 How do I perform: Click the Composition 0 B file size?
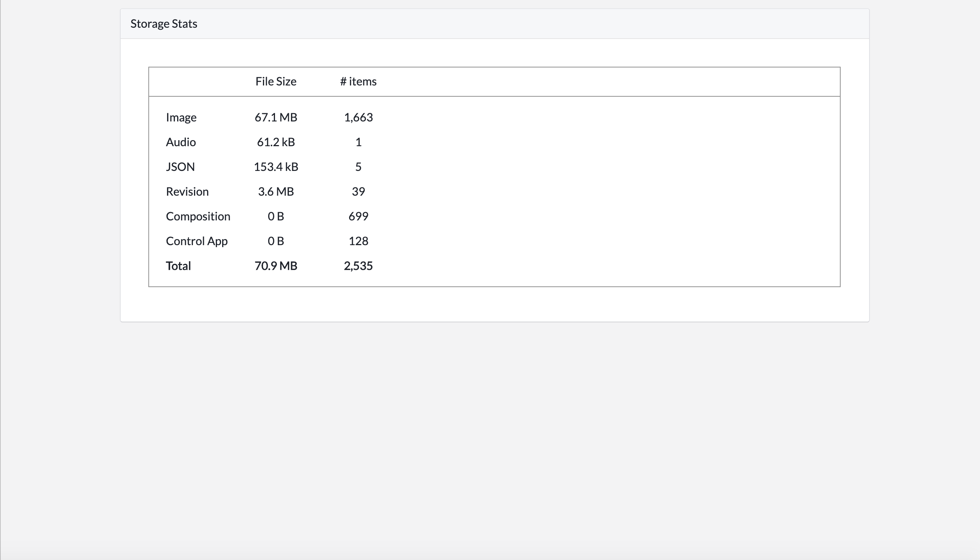click(x=276, y=216)
